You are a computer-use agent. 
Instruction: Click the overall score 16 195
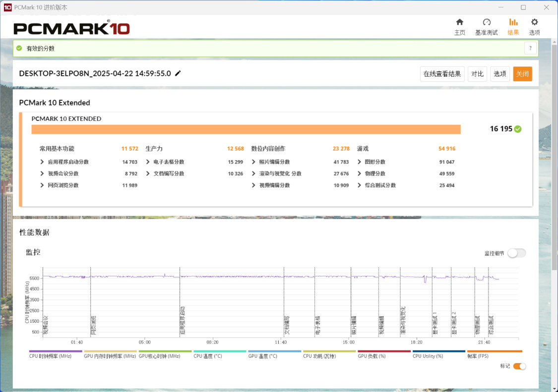500,129
